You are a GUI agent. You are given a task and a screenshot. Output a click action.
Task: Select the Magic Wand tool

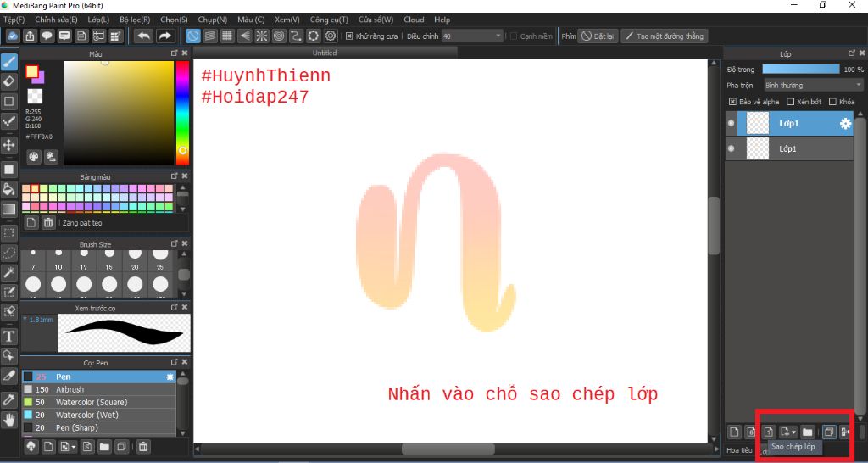(x=9, y=272)
